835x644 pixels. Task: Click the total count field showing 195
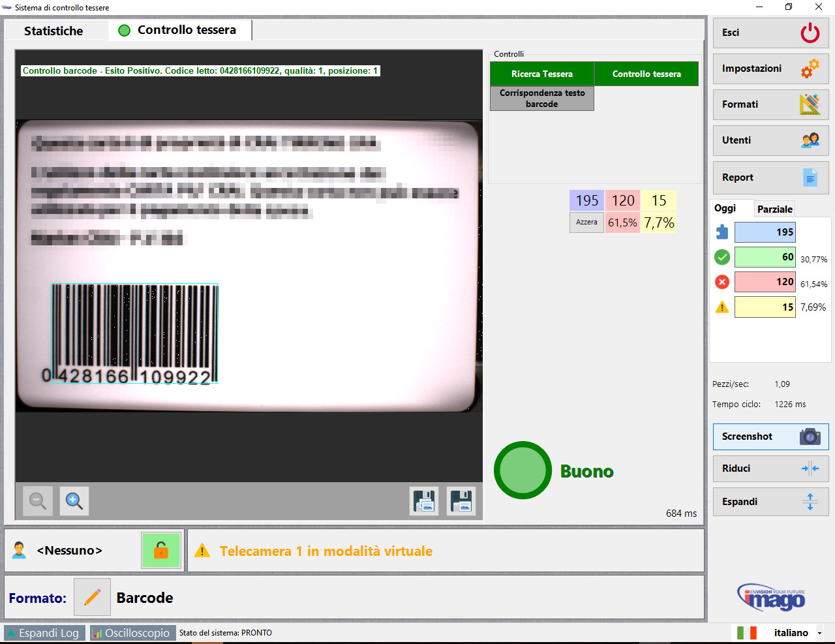pyautogui.click(x=765, y=232)
